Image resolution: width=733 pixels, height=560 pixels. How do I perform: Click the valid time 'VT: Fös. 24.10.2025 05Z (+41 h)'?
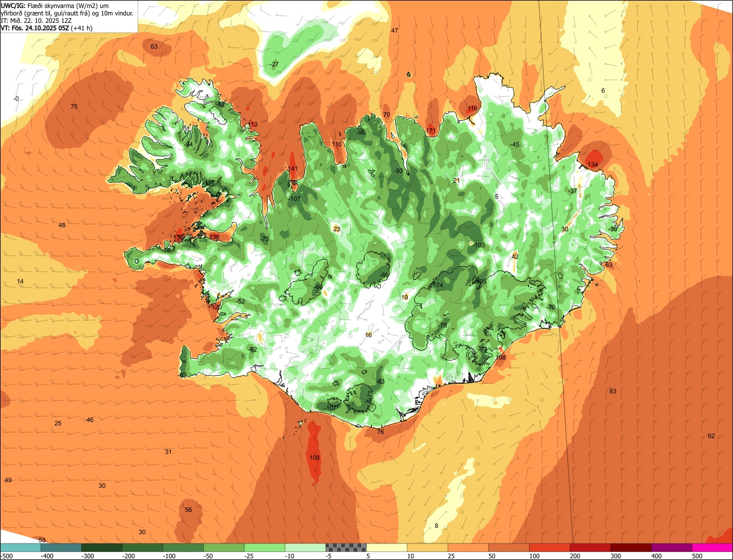47,27
